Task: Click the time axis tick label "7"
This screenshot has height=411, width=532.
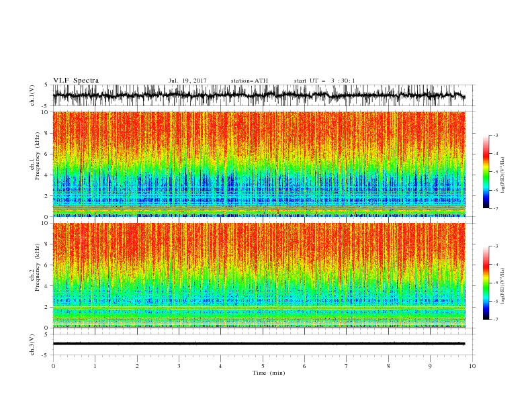Action: click(x=347, y=366)
